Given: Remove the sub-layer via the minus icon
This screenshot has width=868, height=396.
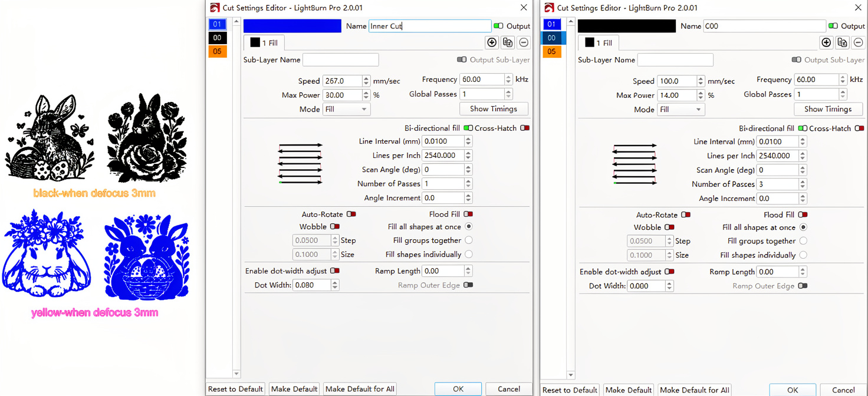Looking at the screenshot, I should [x=524, y=42].
